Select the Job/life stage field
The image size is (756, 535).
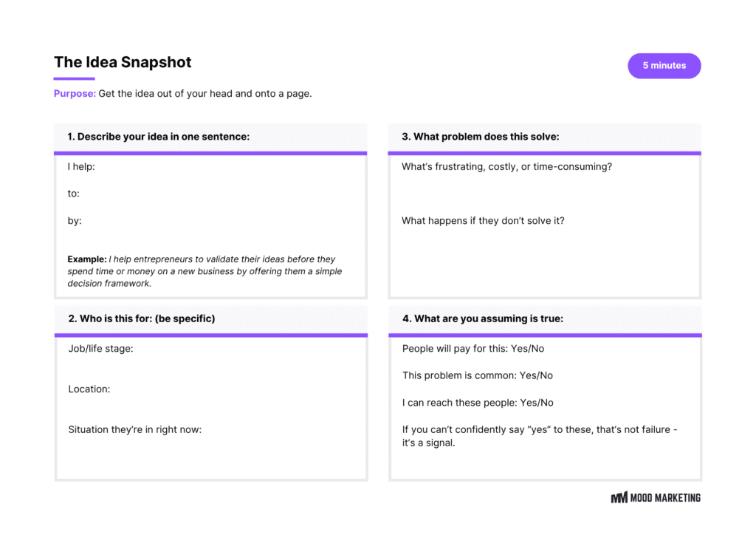tap(100, 349)
